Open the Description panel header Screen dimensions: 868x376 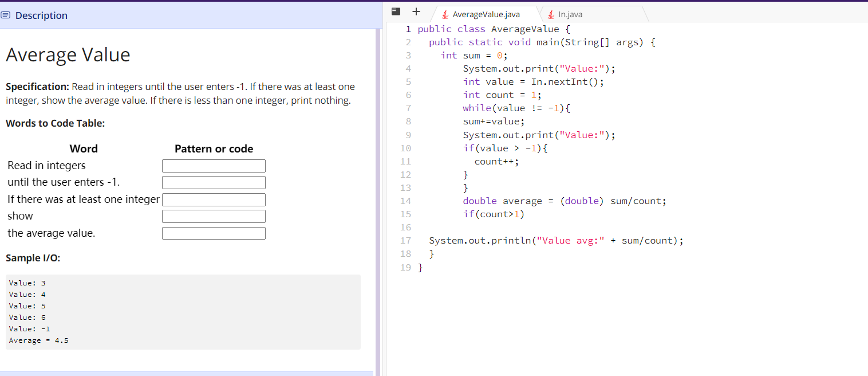[x=191, y=15]
